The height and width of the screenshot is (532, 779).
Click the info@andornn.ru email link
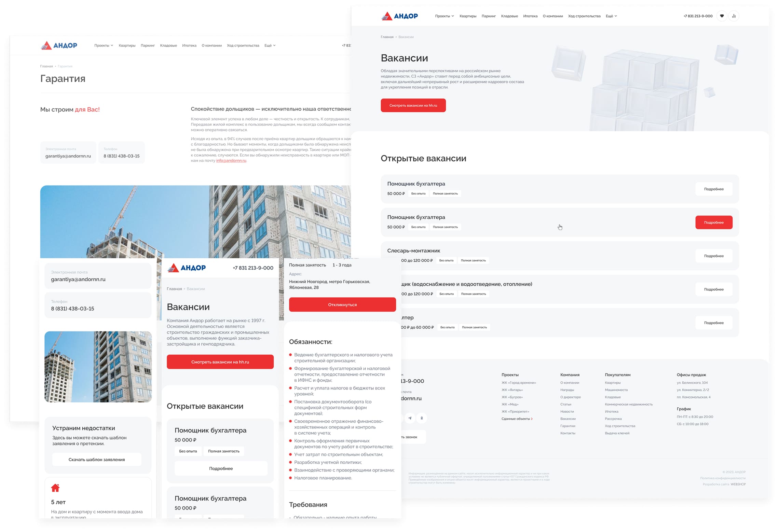[231, 161]
